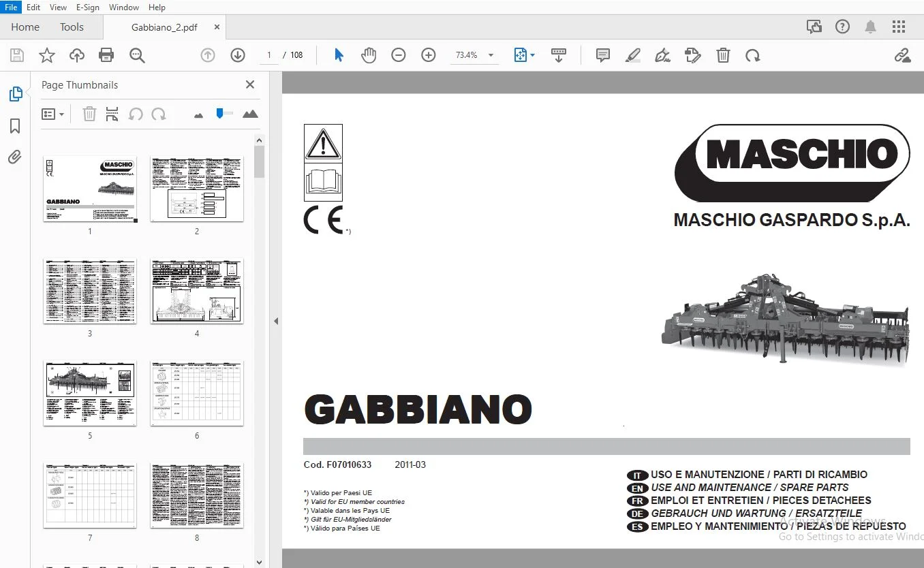Open the Edit menu
The height and width of the screenshot is (568, 924).
pyautogui.click(x=33, y=7)
